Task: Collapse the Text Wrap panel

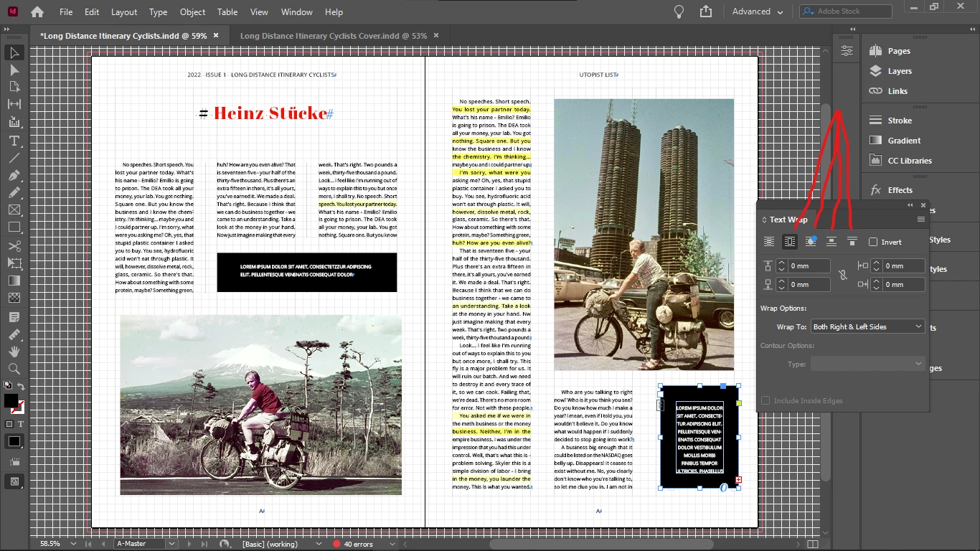Action: coord(910,205)
